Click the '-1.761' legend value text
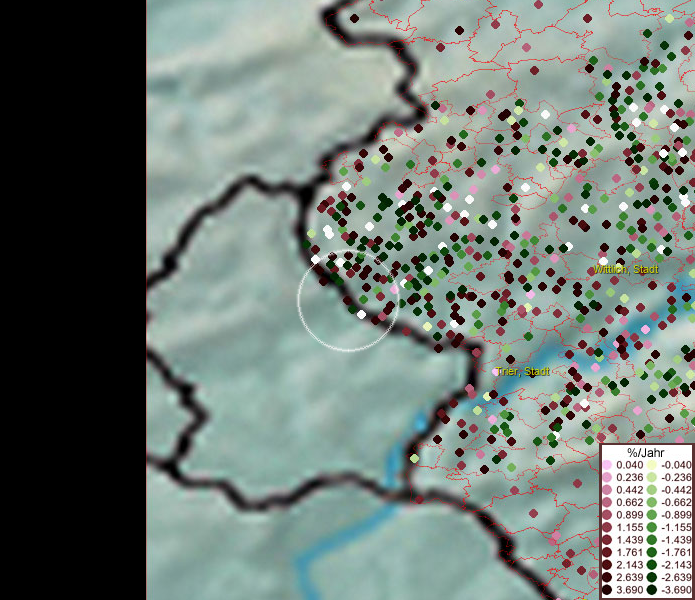This screenshot has width=695, height=600. coord(676,553)
